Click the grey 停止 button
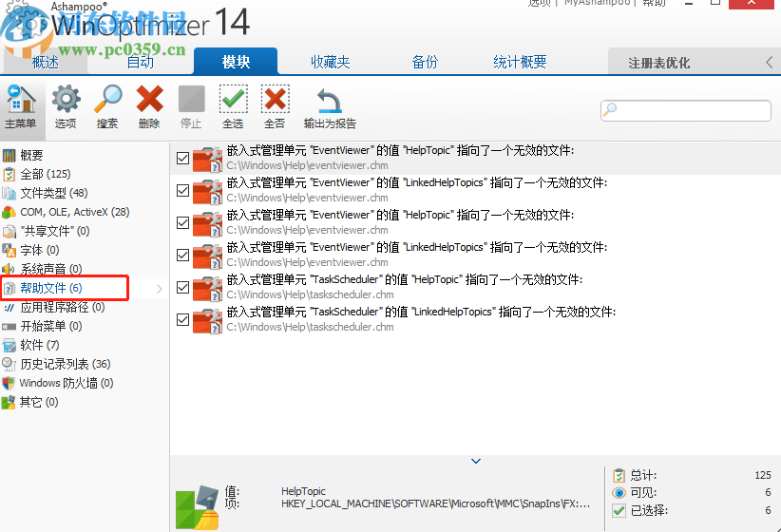 click(x=191, y=107)
